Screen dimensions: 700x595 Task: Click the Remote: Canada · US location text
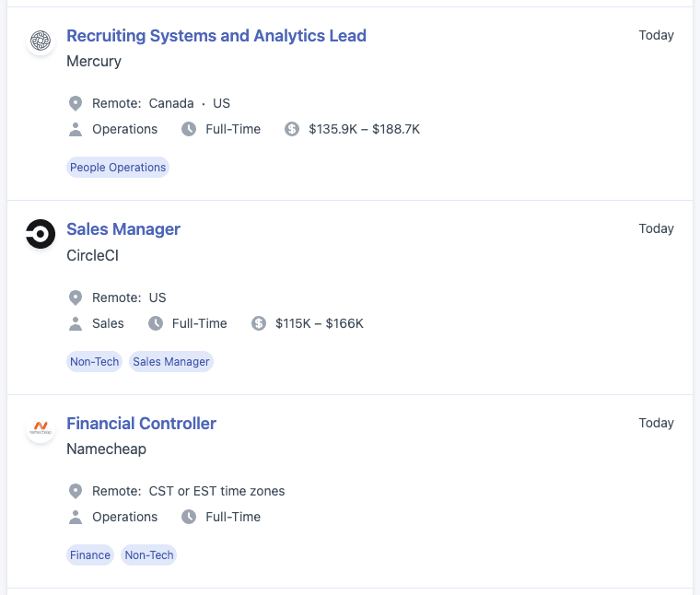[161, 103]
